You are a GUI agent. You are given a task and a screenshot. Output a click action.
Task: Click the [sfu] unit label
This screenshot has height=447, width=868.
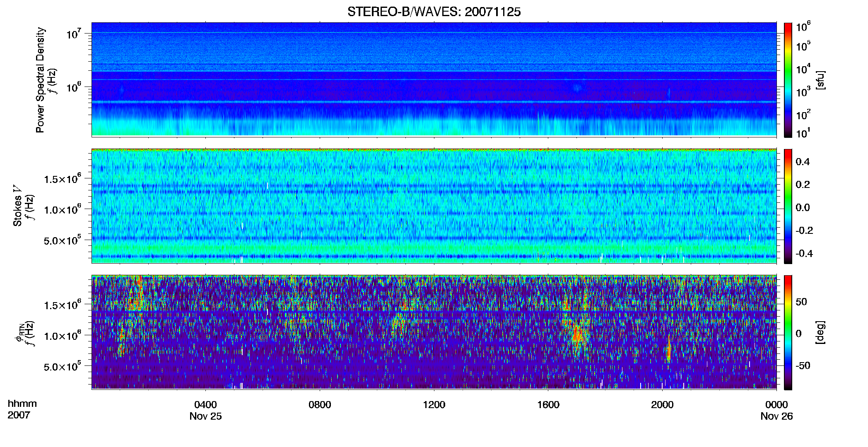820,80
